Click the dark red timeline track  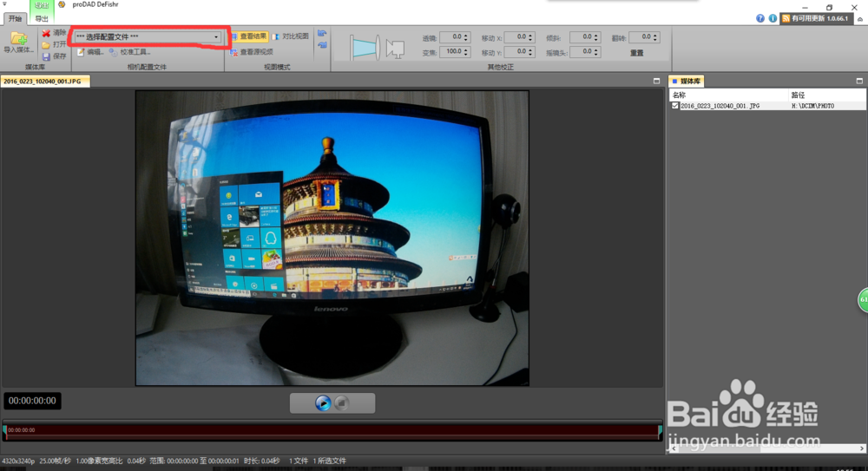[332, 431]
